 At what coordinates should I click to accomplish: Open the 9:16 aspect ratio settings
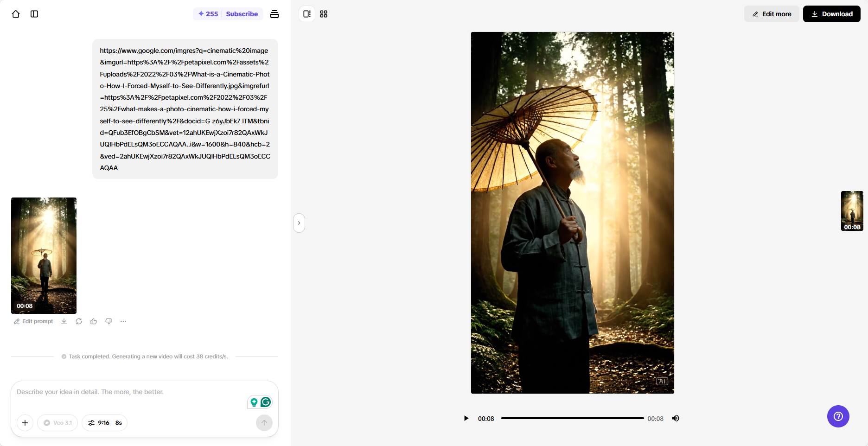coord(104,422)
